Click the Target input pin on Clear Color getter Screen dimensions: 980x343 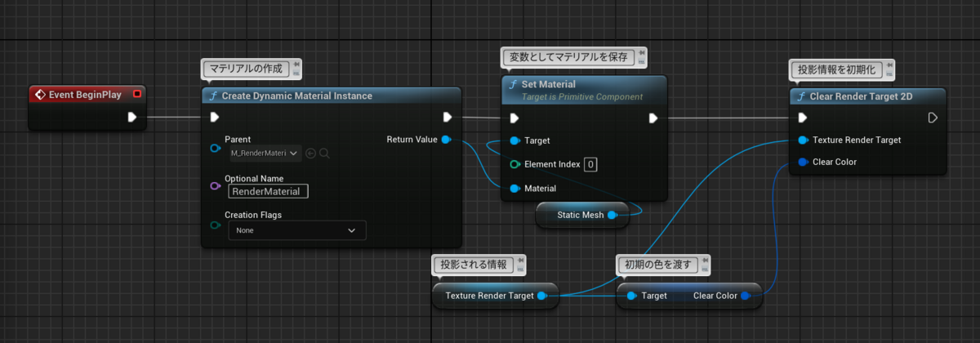(631, 296)
